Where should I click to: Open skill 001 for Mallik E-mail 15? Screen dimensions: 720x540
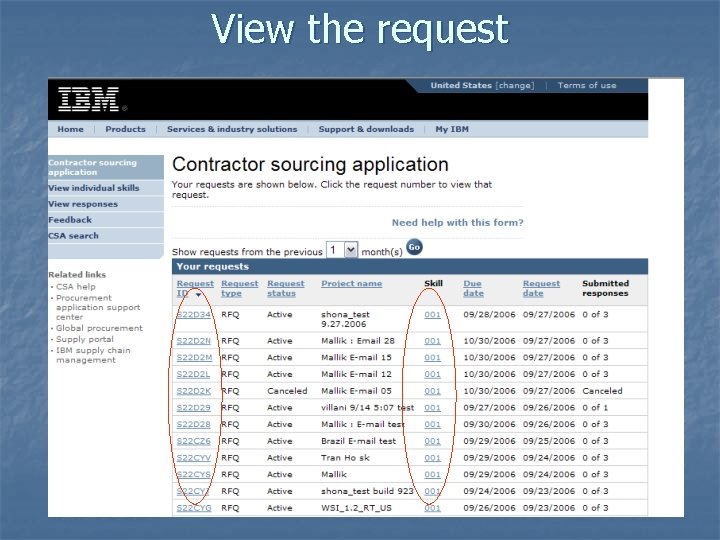pyautogui.click(x=432, y=357)
